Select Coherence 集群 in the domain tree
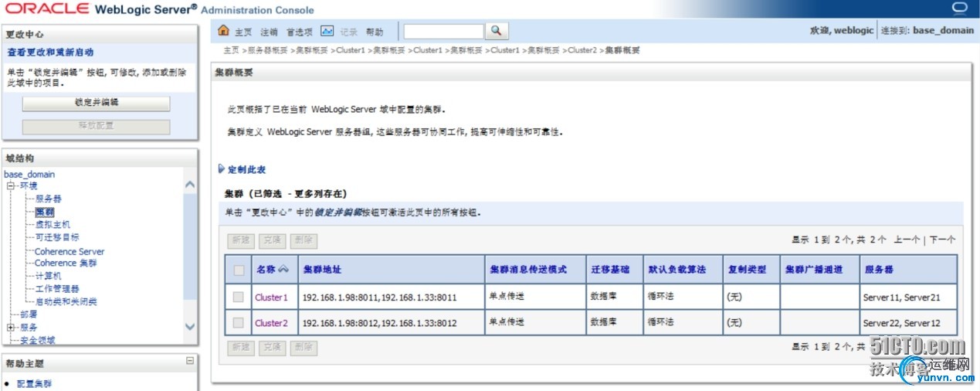 point(66,263)
